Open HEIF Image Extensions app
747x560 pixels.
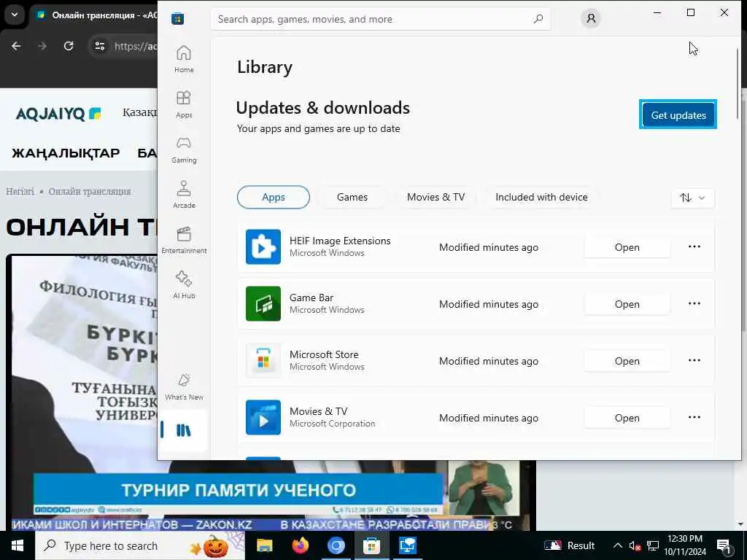click(x=627, y=247)
